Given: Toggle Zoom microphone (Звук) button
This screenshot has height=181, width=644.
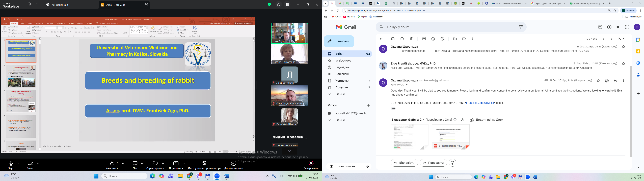Looking at the screenshot, I should coord(11,164).
